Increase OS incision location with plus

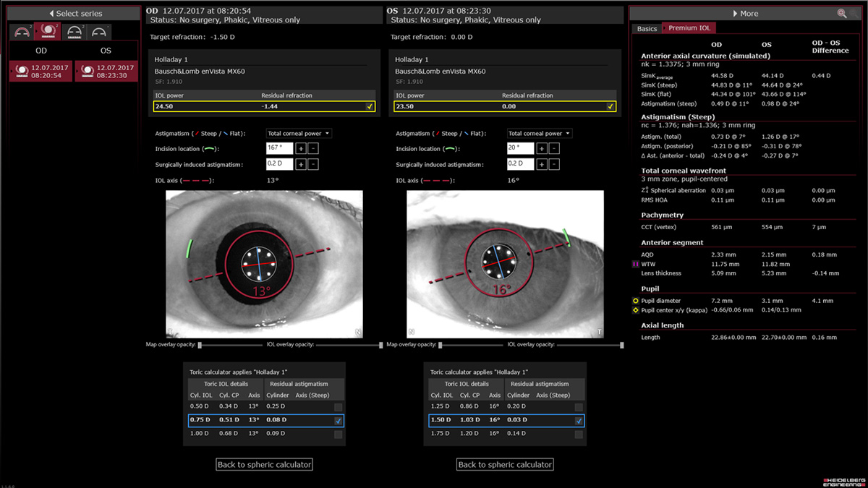tap(542, 148)
